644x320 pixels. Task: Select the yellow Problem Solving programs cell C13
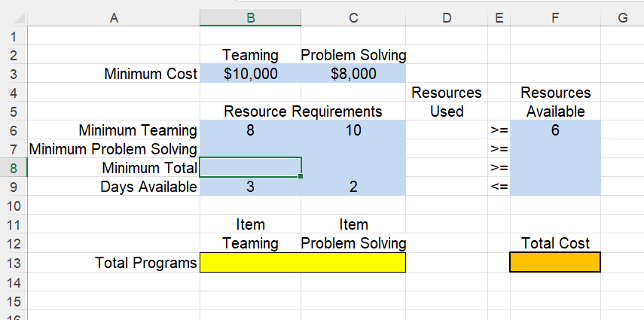coord(353,263)
